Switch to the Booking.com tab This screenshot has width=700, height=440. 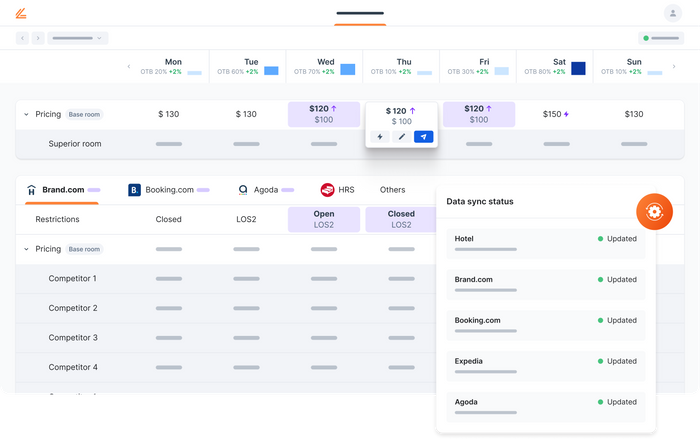pos(167,189)
